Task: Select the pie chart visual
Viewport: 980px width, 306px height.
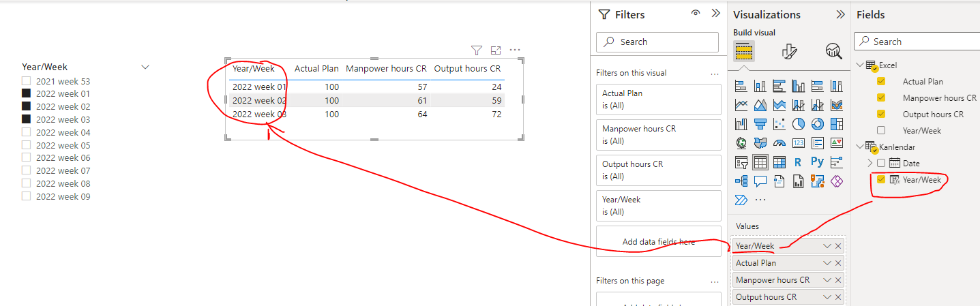Action: point(799,125)
